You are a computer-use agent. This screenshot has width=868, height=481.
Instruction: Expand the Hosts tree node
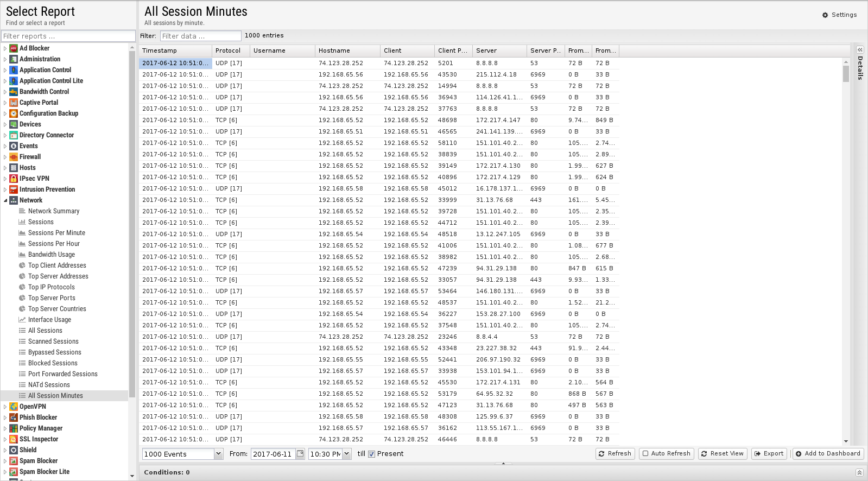(5, 168)
